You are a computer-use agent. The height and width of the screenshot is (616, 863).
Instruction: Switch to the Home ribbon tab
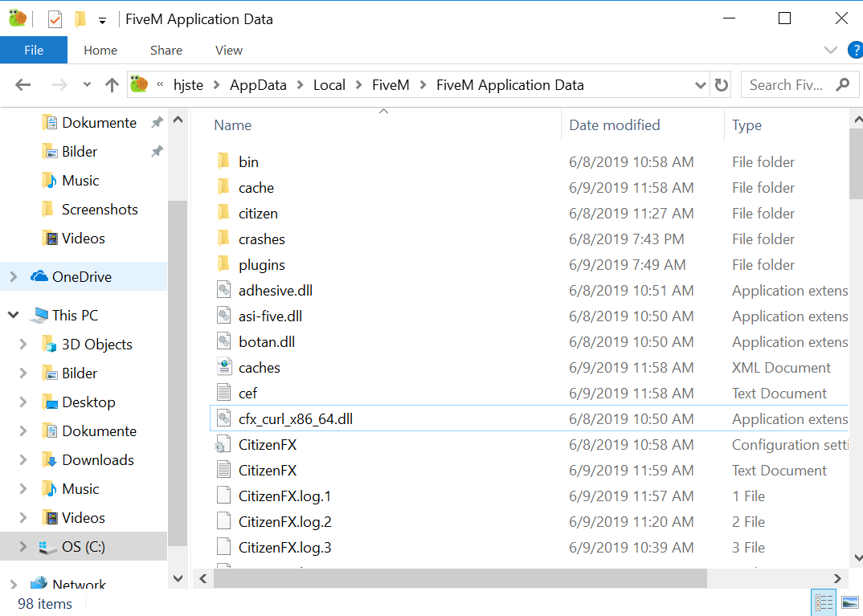pos(100,50)
